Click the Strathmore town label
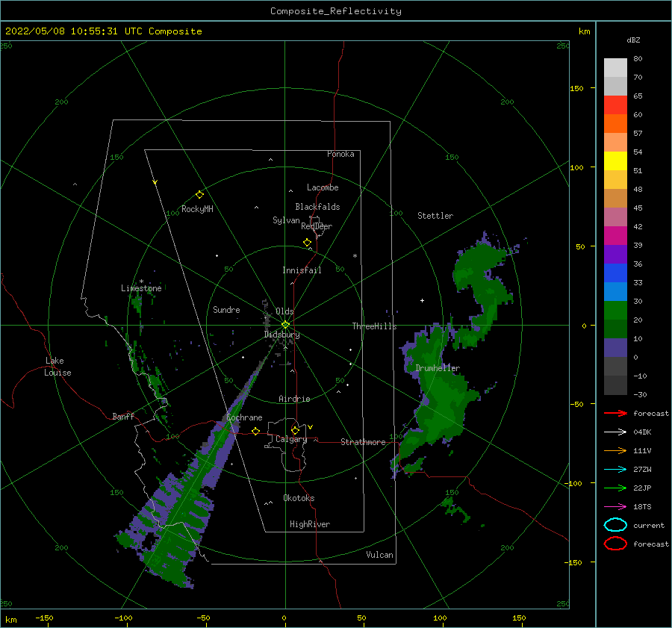672x628 pixels. tap(363, 442)
